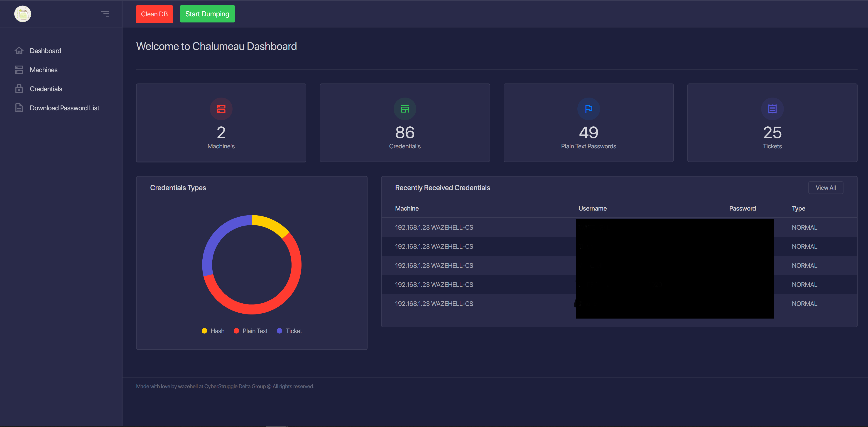Click the Machines server icon in the sidebar

pyautogui.click(x=19, y=70)
